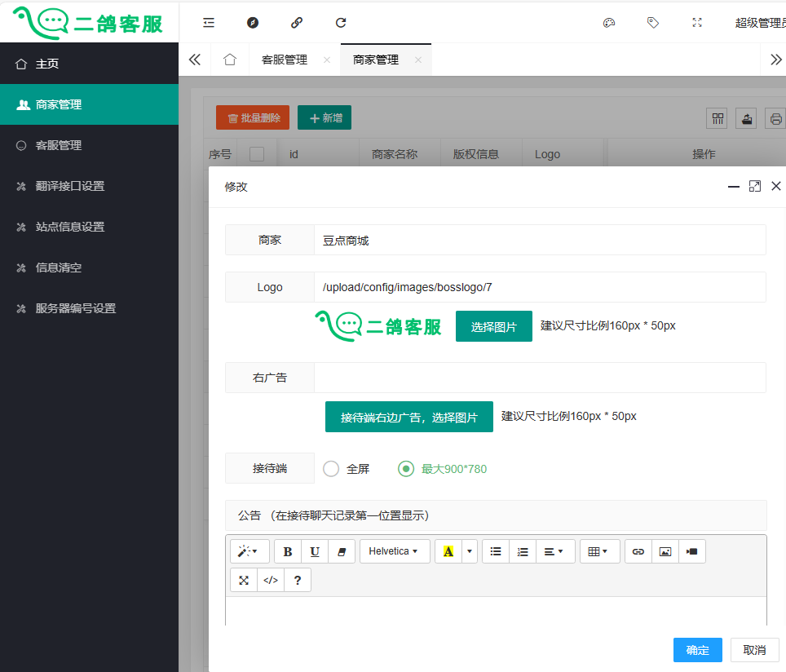Check the select-all checkbox in table header
Image resolution: width=786 pixels, height=672 pixels.
257,153
